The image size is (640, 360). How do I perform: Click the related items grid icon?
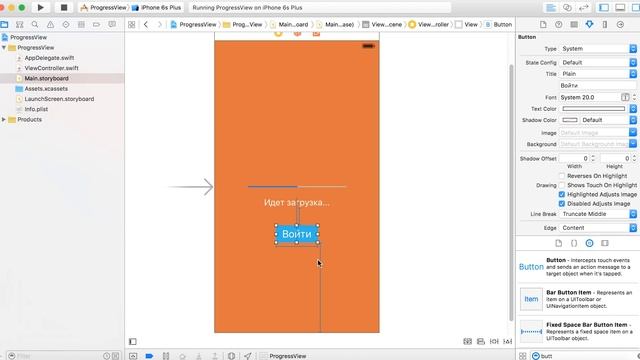tap(131, 24)
